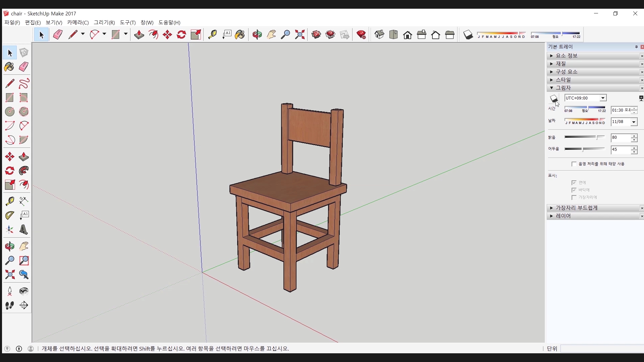Enable use sun for shading checkbox
The image size is (644, 362).
[x=574, y=164]
